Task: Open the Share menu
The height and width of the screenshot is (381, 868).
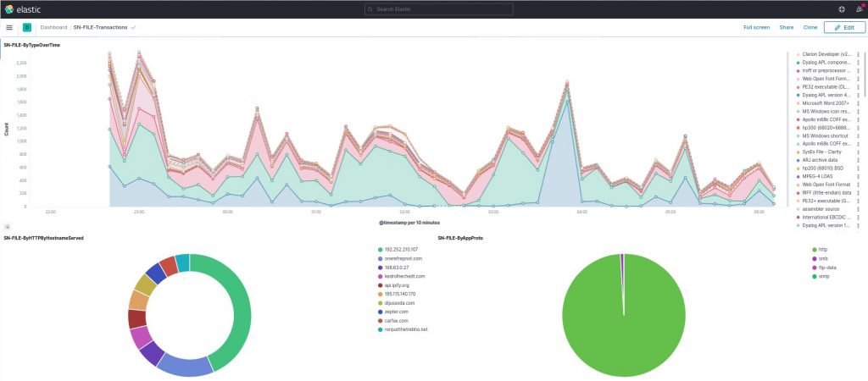Action: tap(786, 27)
